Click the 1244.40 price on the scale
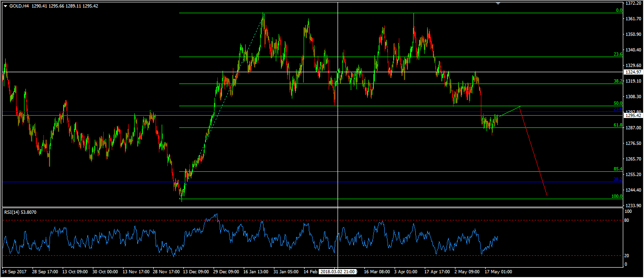 [633, 190]
